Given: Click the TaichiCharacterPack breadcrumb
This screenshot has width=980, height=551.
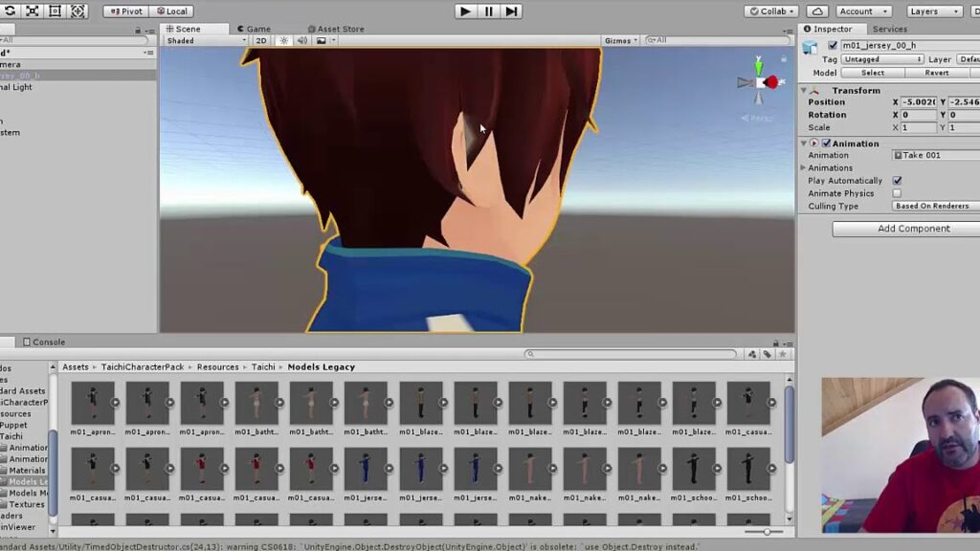Looking at the screenshot, I should [143, 366].
